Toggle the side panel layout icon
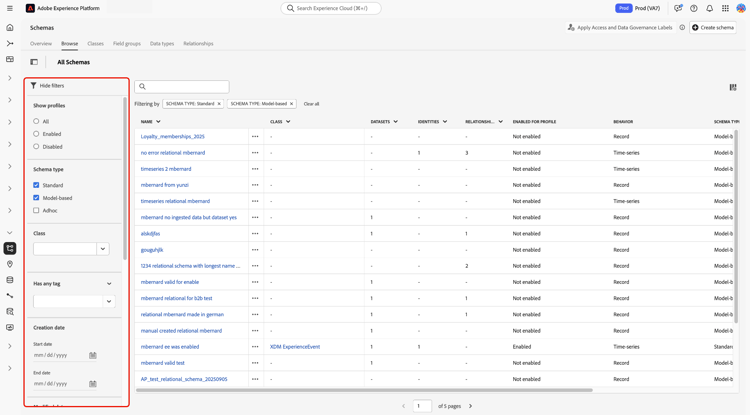The image size is (750, 415). [x=34, y=62]
